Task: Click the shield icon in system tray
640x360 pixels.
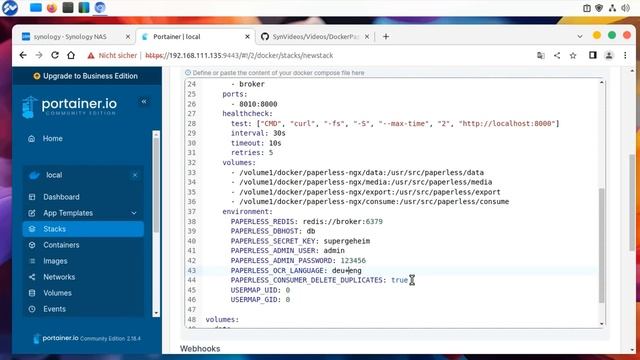Action: 599,8
